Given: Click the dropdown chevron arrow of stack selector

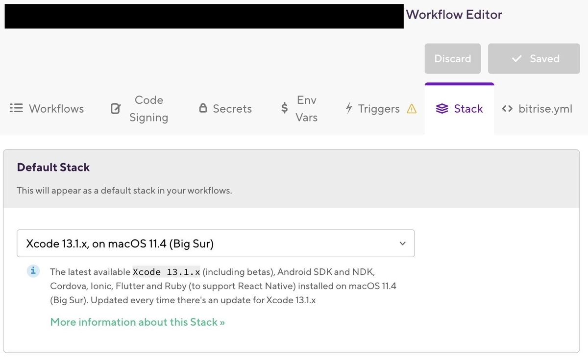Looking at the screenshot, I should pyautogui.click(x=402, y=243).
